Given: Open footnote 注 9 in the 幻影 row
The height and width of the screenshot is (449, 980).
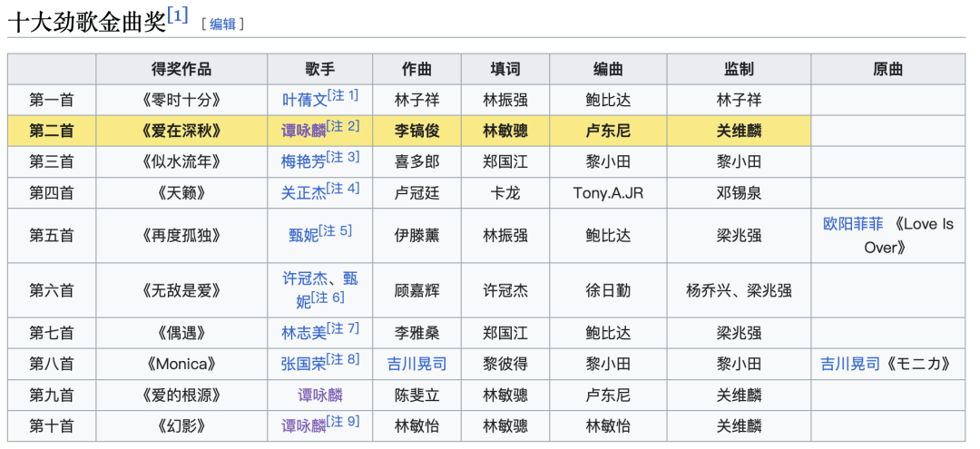Looking at the screenshot, I should [343, 422].
